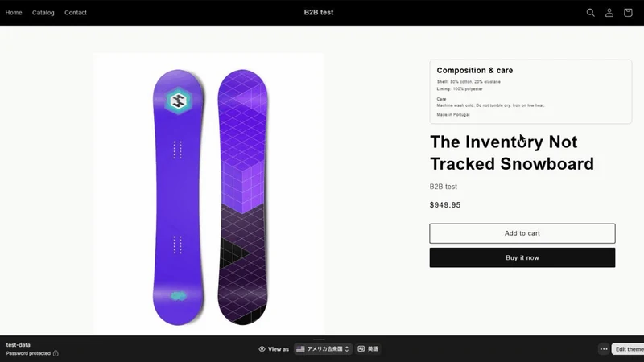Click the Edit theme button
Image resolution: width=644 pixels, height=362 pixels.
pyautogui.click(x=628, y=349)
